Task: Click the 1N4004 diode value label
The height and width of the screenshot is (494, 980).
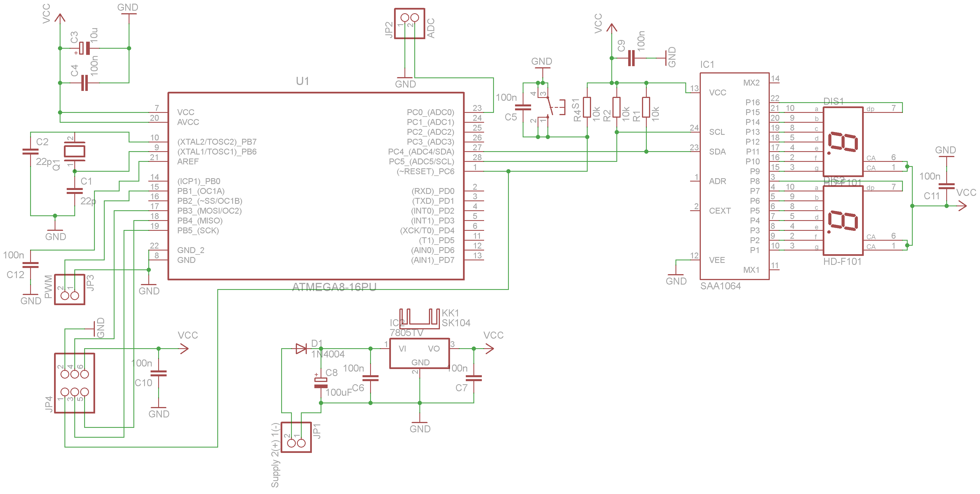Action: click(x=328, y=354)
